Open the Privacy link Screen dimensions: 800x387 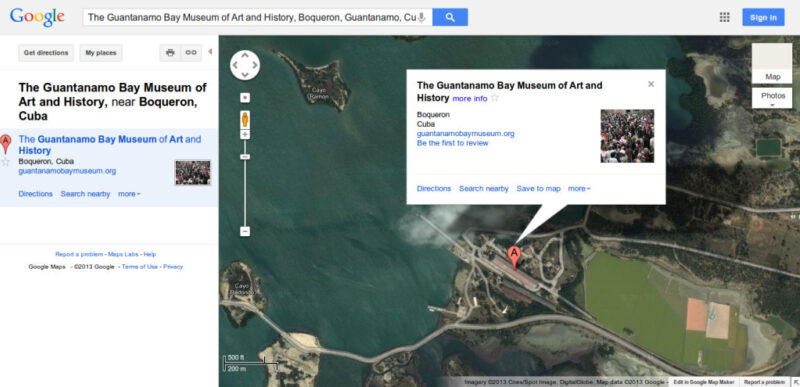(173, 267)
